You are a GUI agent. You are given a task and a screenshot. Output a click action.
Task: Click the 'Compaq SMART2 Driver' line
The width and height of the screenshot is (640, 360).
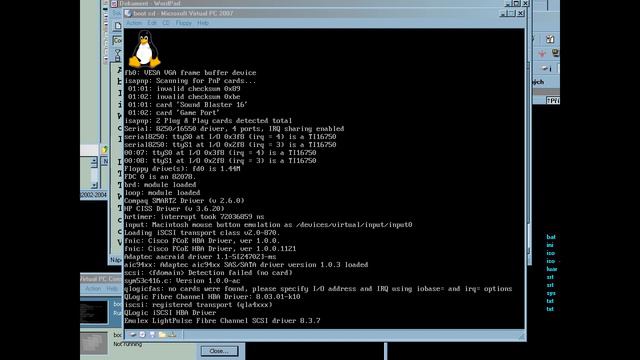[184, 201]
